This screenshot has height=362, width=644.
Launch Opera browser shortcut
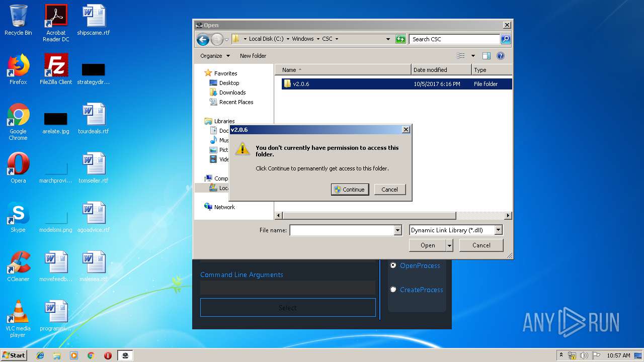pos(18,168)
